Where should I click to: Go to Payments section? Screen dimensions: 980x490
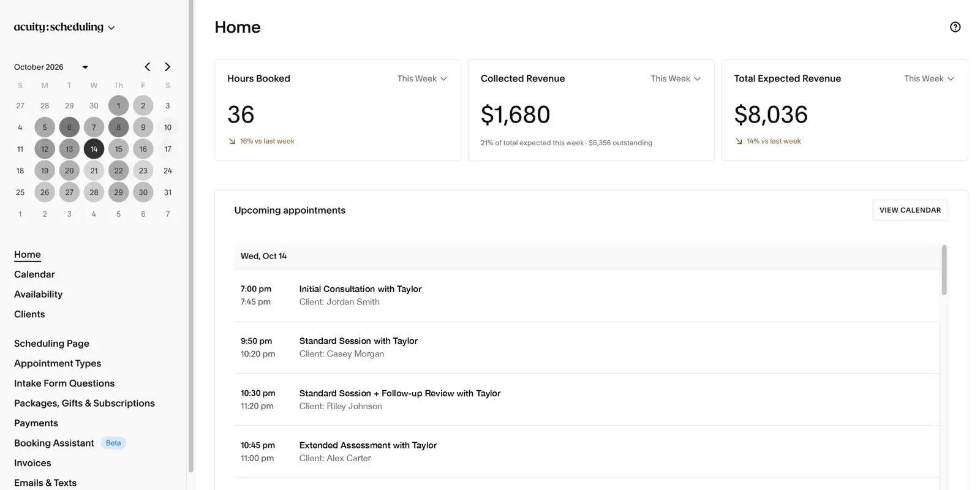pyautogui.click(x=36, y=423)
